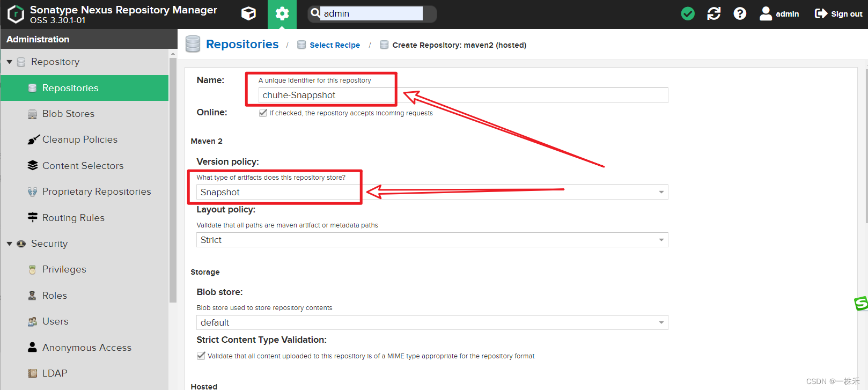The image size is (868, 390).
Task: Click the green system status check icon
Action: (688, 14)
